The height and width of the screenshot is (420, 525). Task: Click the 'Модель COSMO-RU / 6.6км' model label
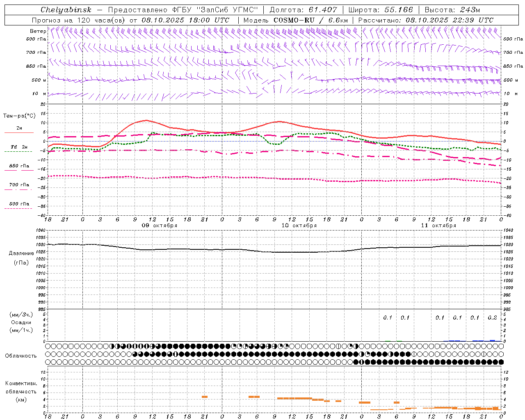pos(296,20)
